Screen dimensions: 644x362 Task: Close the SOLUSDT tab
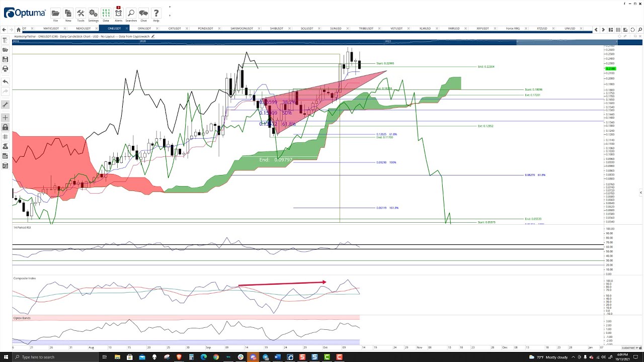pos(319,29)
